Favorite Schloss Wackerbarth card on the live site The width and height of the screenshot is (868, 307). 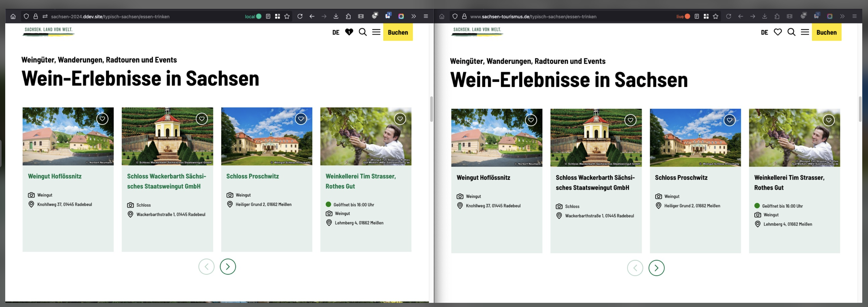coord(631,120)
